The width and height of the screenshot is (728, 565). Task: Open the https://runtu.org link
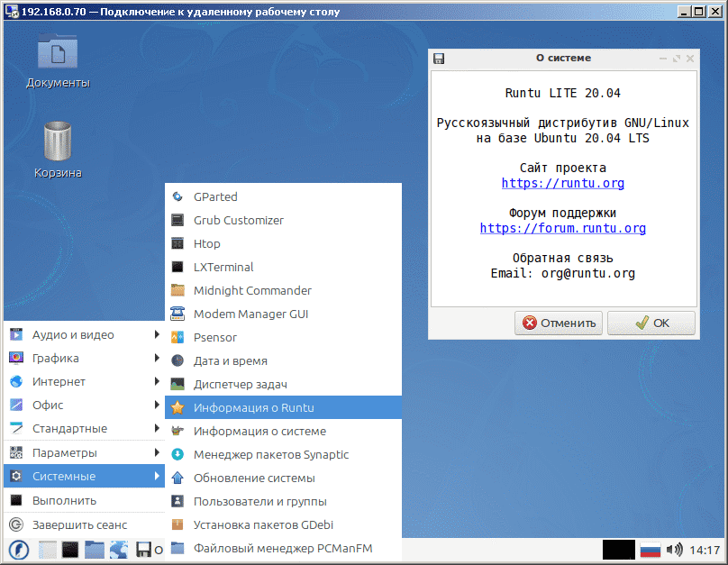pyautogui.click(x=563, y=183)
